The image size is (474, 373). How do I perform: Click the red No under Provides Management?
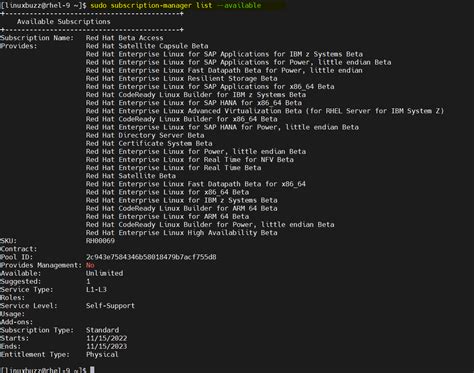pos(90,265)
